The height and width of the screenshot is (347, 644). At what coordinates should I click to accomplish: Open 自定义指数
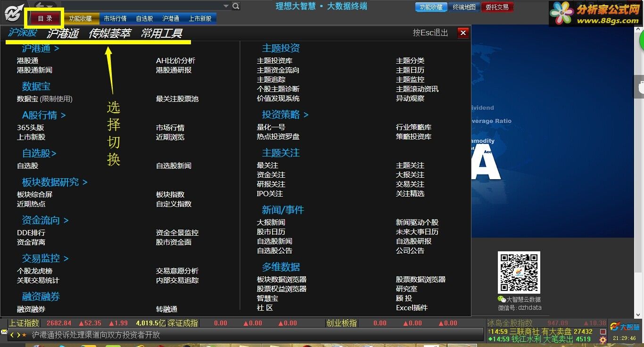pos(173,204)
